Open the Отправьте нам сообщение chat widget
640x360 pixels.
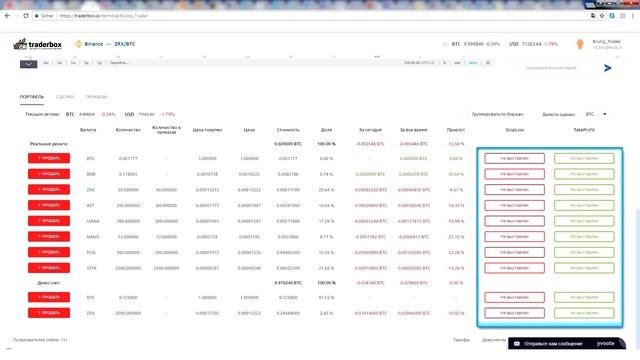click(567, 344)
